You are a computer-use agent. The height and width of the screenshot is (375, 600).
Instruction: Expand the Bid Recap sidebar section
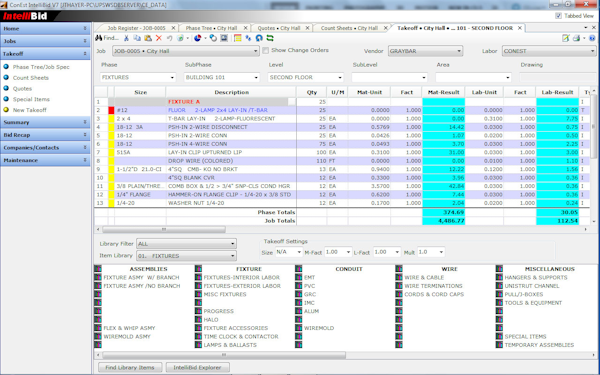point(45,135)
